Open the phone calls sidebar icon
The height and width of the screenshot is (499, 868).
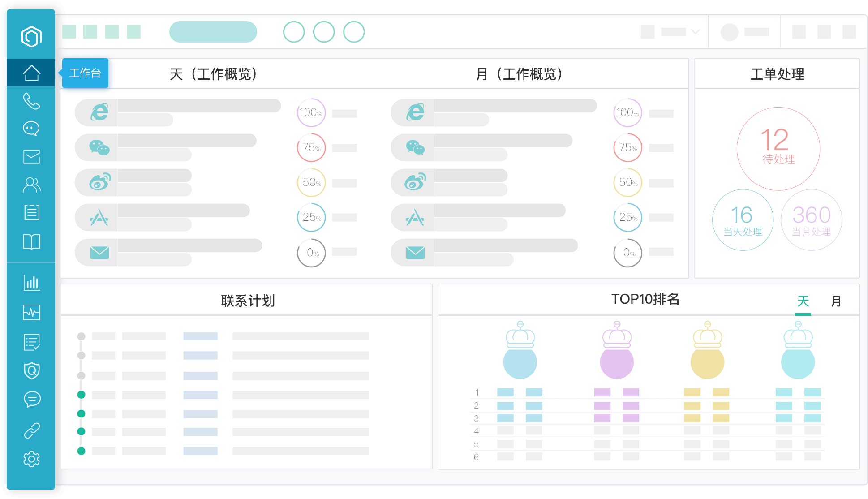(x=31, y=101)
